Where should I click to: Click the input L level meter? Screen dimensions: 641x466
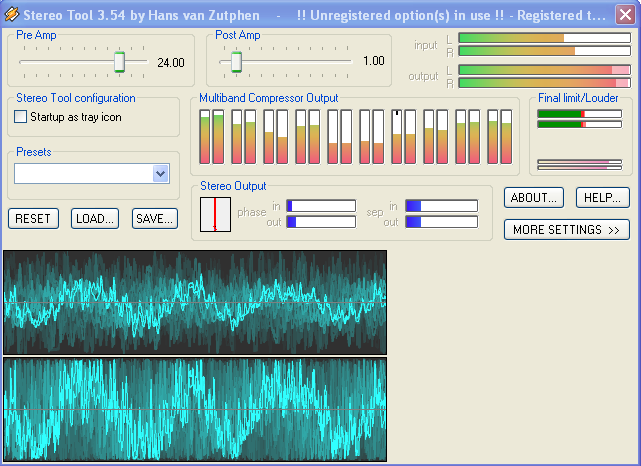[545, 38]
